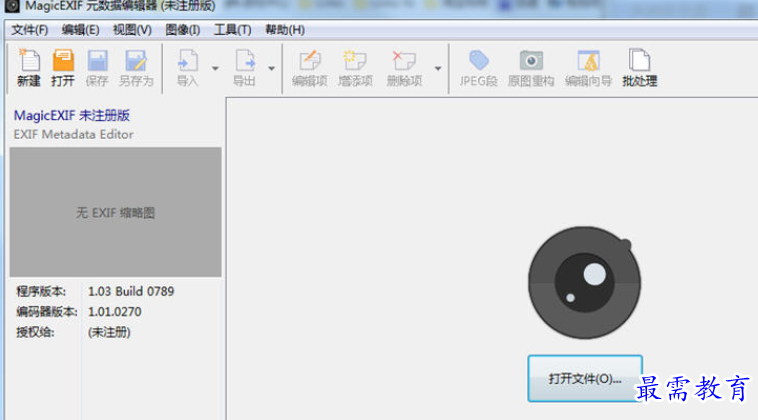Open the 工具(T) menu
The width and height of the screenshot is (758, 420).
pos(233,30)
